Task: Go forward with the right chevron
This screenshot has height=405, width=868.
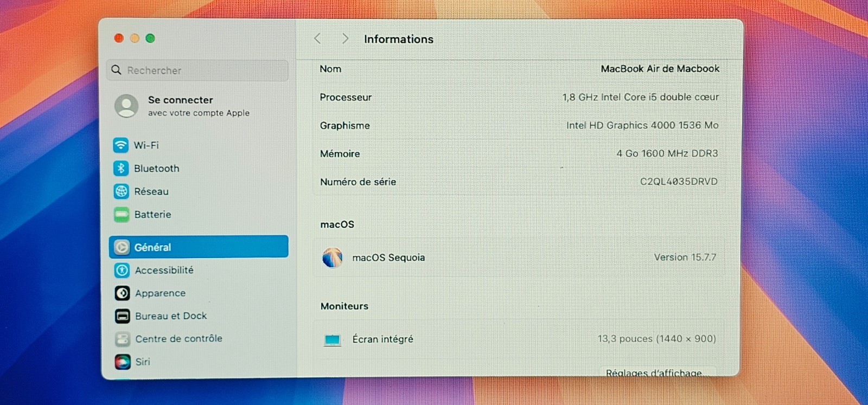Action: (x=345, y=38)
